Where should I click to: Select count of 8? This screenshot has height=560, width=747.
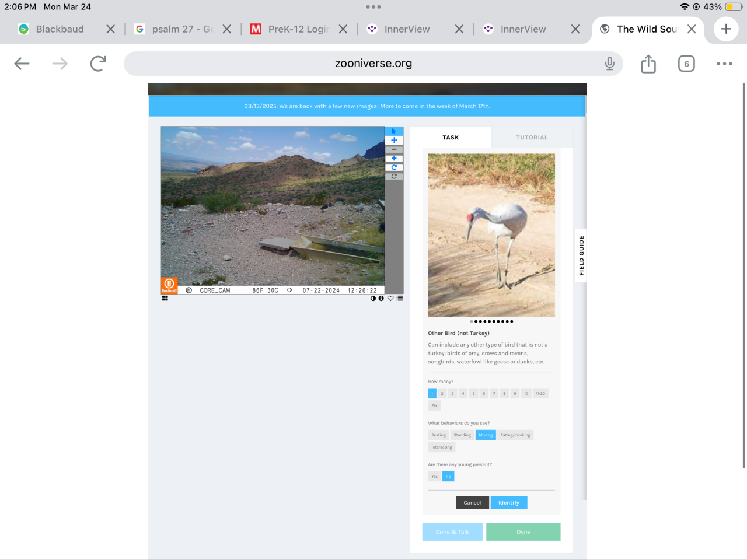tap(504, 393)
